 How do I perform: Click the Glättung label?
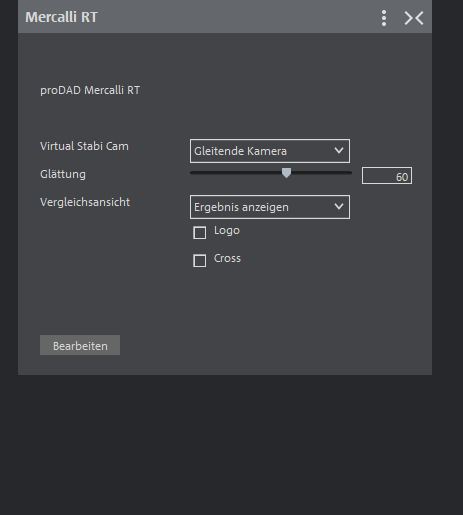coord(63,174)
